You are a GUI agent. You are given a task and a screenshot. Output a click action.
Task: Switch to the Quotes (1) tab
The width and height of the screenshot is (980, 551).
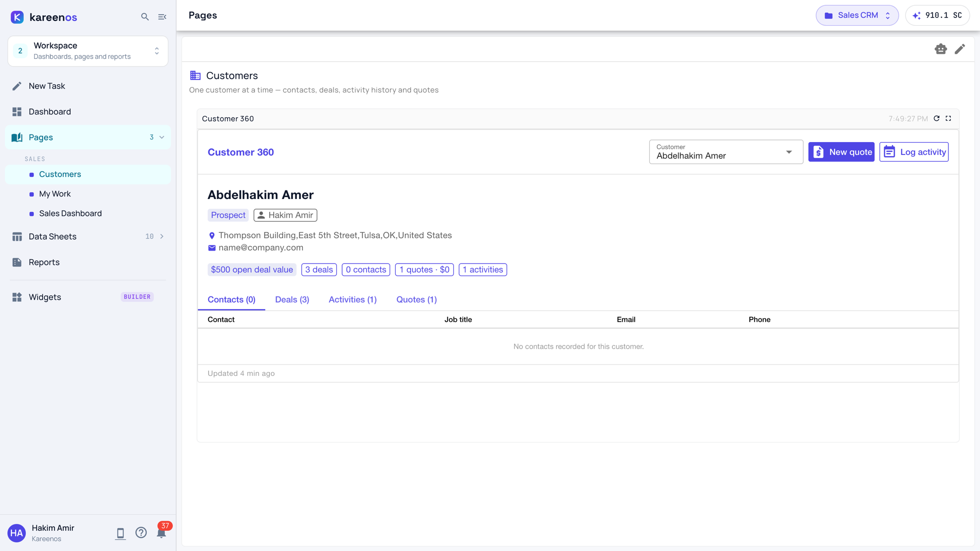click(x=416, y=299)
